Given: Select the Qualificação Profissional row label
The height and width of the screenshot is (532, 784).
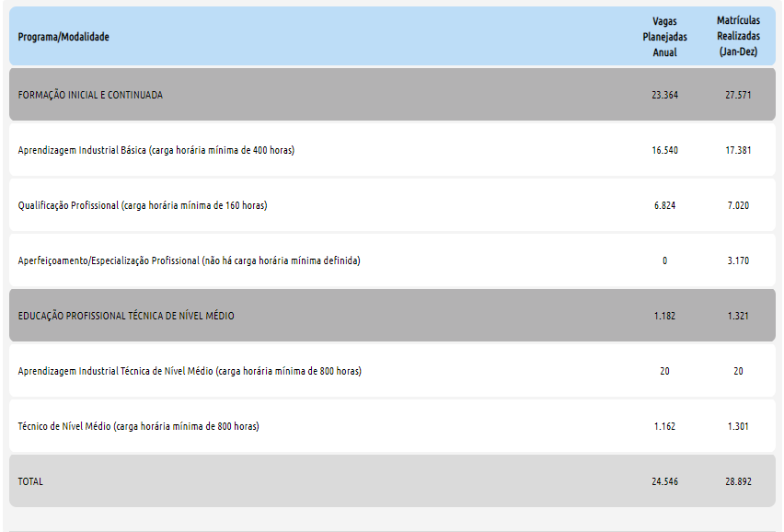Looking at the screenshot, I should click(x=143, y=205).
